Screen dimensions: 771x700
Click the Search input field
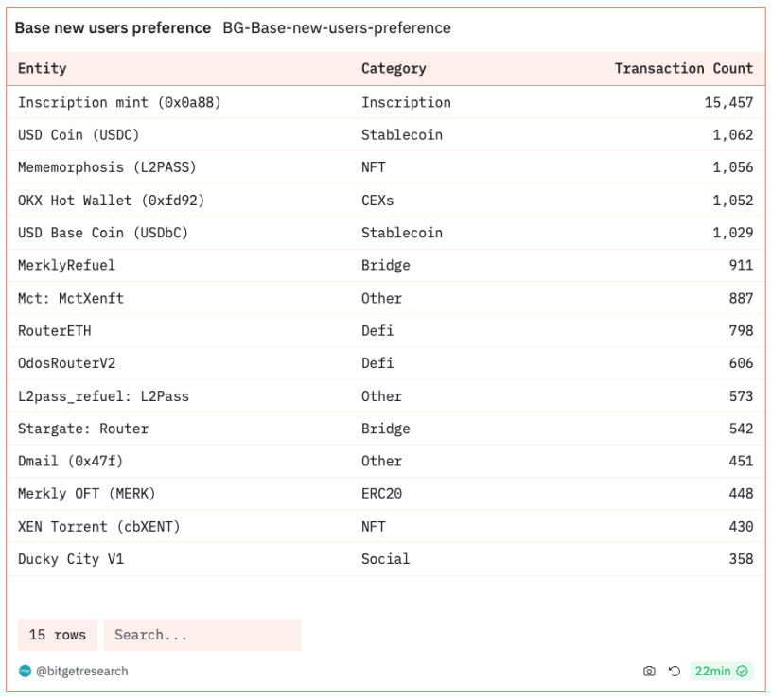click(x=202, y=635)
